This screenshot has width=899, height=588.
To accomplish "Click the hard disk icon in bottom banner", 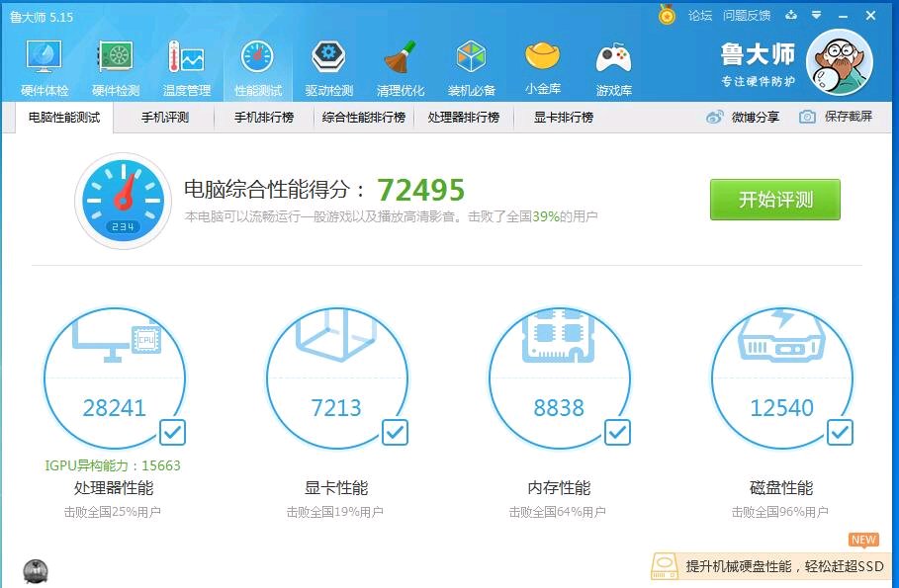I will tap(665, 566).
